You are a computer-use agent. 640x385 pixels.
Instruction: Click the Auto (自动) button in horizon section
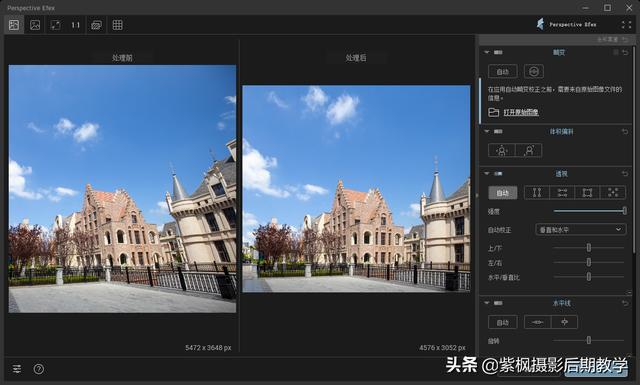click(502, 322)
